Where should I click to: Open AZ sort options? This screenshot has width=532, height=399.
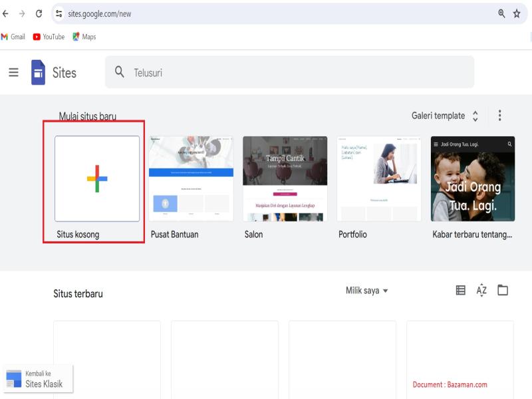coord(481,290)
